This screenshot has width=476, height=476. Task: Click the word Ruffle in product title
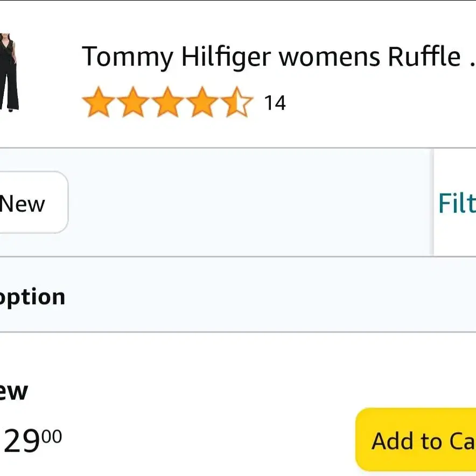click(x=424, y=57)
